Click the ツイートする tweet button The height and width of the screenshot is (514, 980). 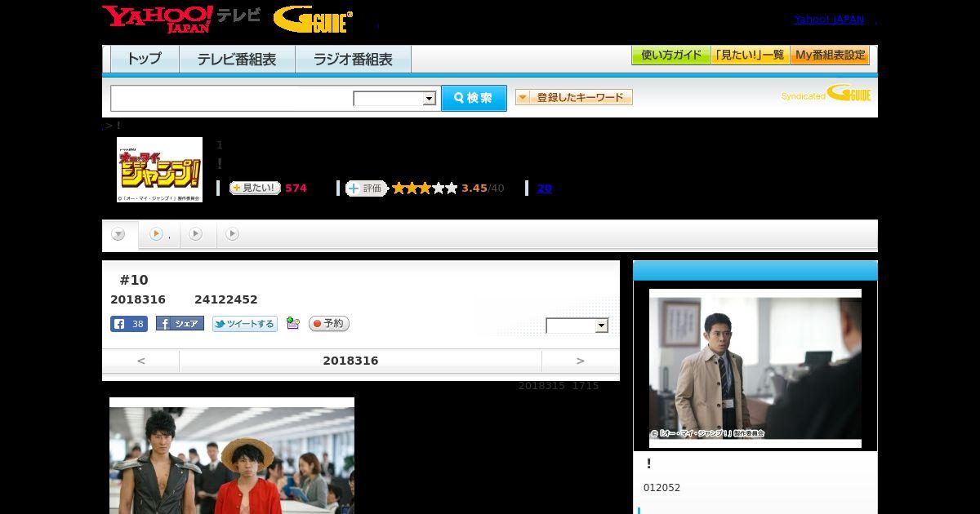coord(245,324)
